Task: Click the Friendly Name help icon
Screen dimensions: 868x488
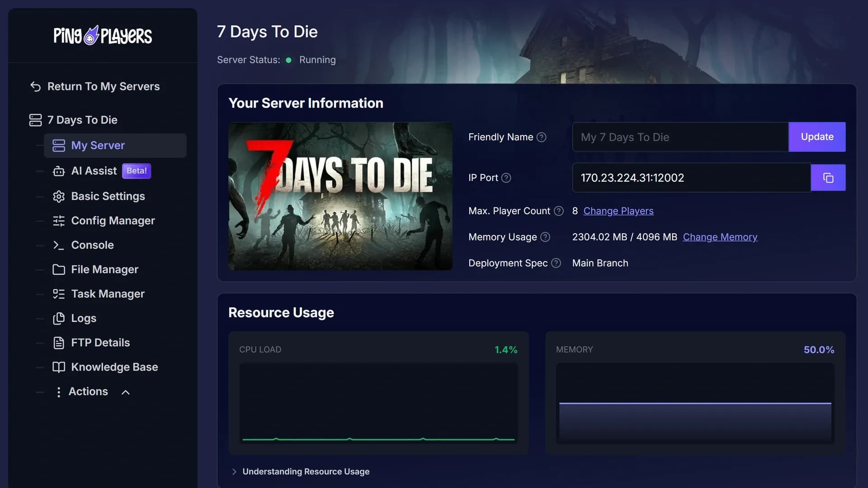Action: point(541,137)
